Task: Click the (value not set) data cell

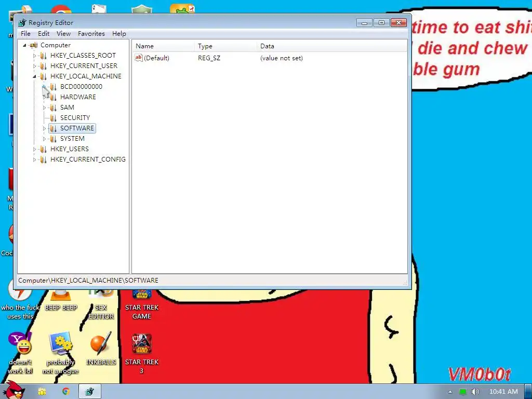Action: click(281, 58)
